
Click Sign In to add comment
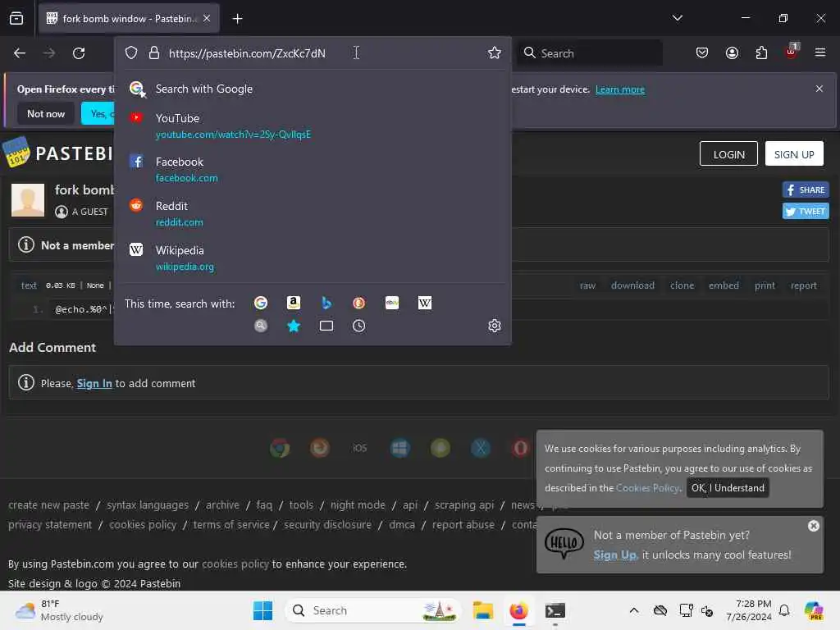coord(94,383)
